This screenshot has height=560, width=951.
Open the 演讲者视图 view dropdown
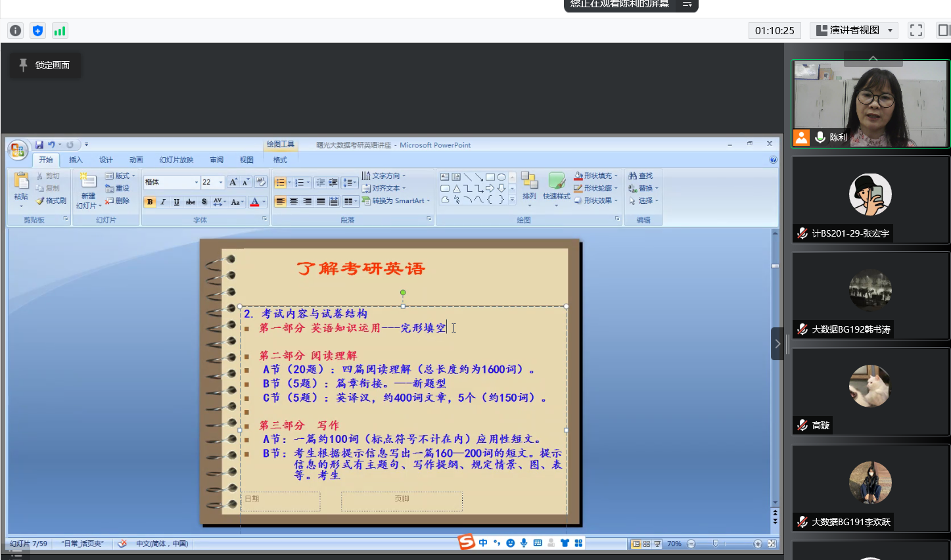click(x=891, y=30)
